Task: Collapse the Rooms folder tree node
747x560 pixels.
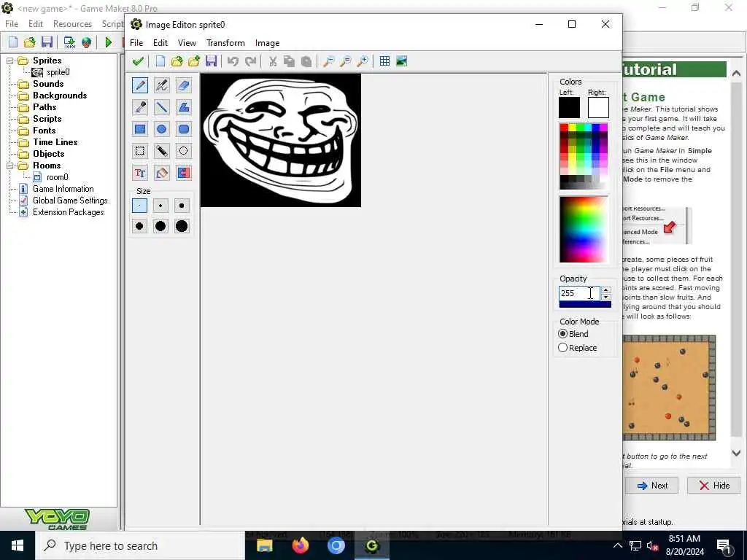Action: [9, 166]
